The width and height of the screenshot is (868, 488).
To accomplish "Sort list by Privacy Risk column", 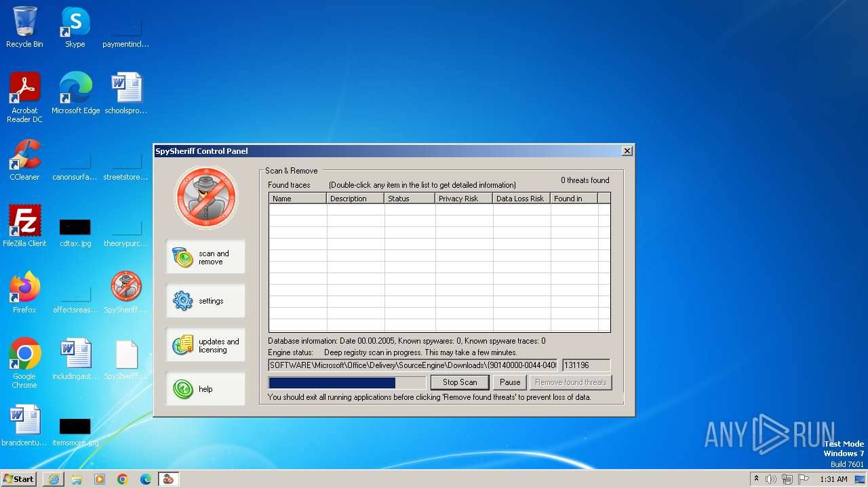I will pyautogui.click(x=464, y=199).
